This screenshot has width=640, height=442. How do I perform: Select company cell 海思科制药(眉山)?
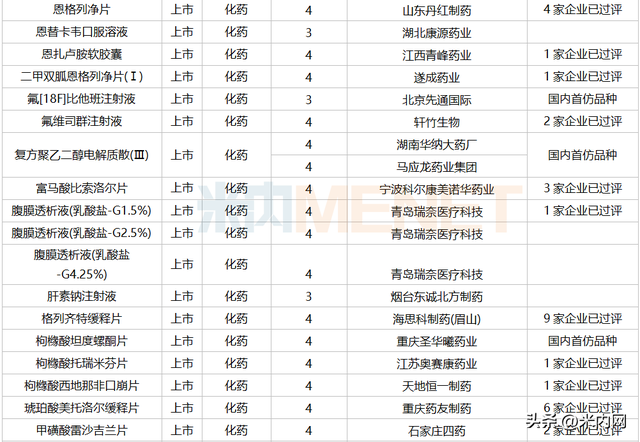pos(437,319)
